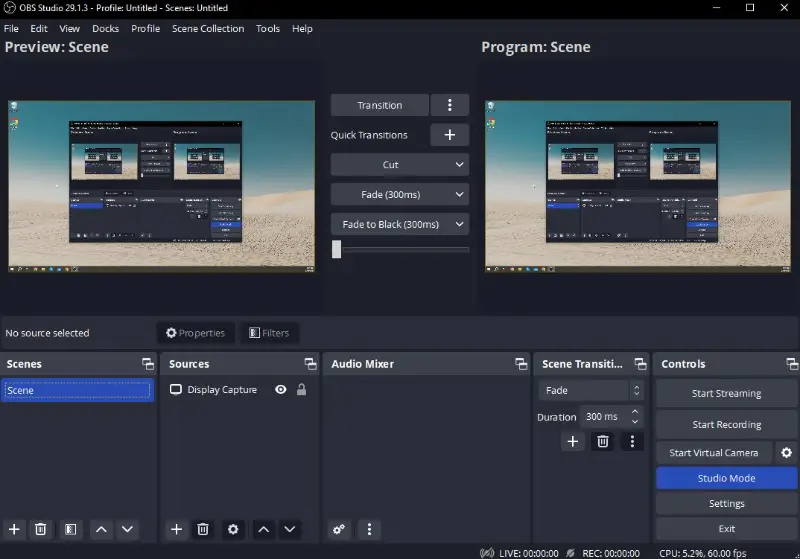Open the View menu
Screen dimensions: 800x559
[69, 29]
